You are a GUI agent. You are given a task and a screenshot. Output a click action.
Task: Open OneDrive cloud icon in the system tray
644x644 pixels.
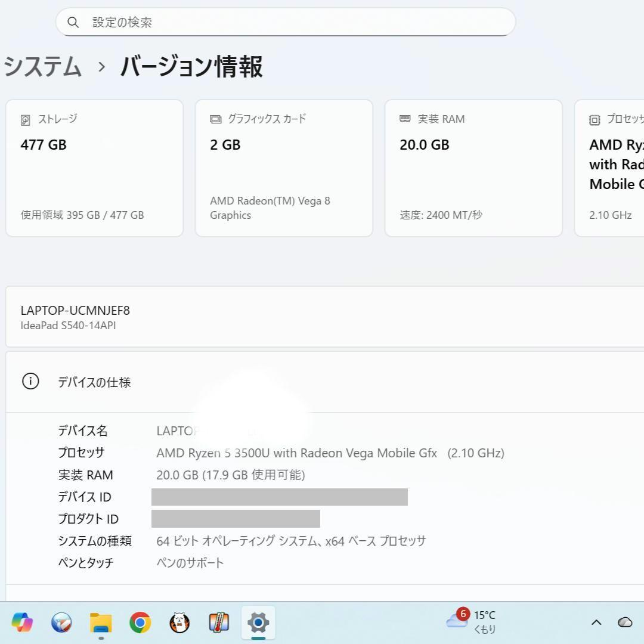[x=624, y=622]
